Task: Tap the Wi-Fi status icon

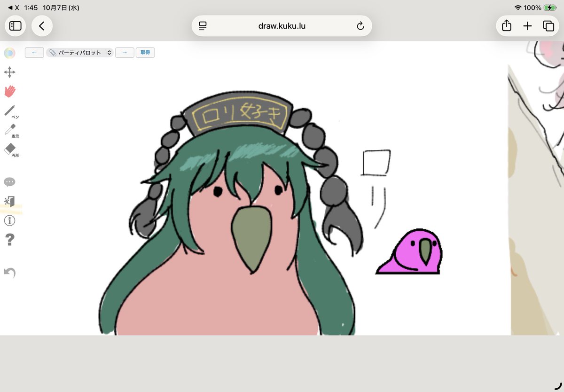Action: [518, 8]
